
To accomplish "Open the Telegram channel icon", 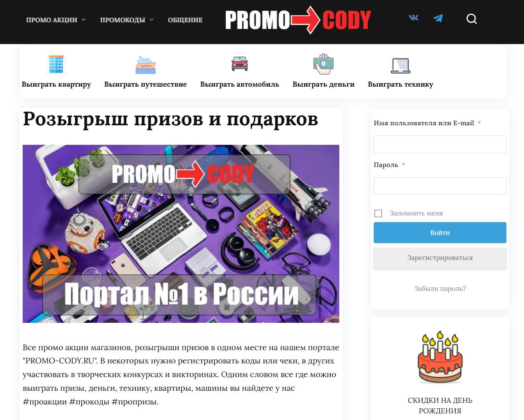I will click(438, 18).
